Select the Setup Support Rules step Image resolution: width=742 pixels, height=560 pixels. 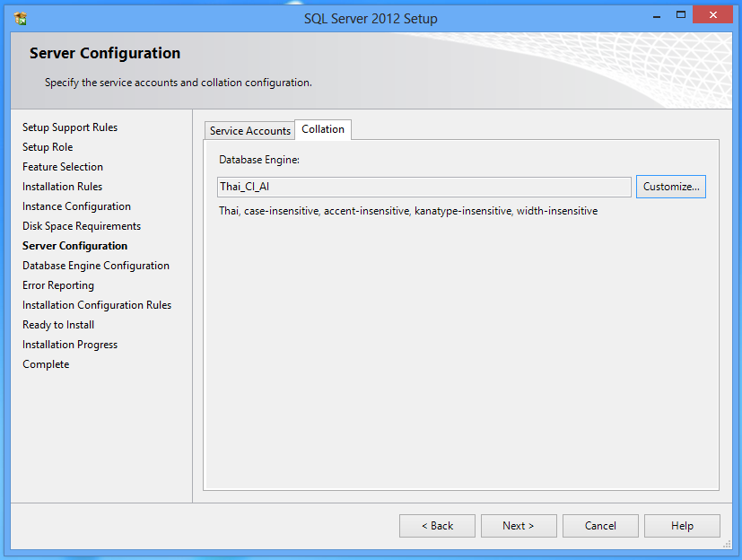(70, 127)
